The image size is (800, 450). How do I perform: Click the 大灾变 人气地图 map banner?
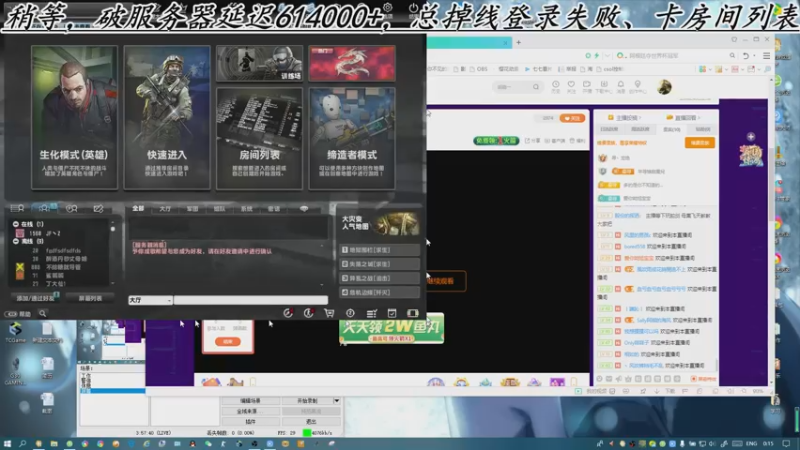[x=379, y=223]
